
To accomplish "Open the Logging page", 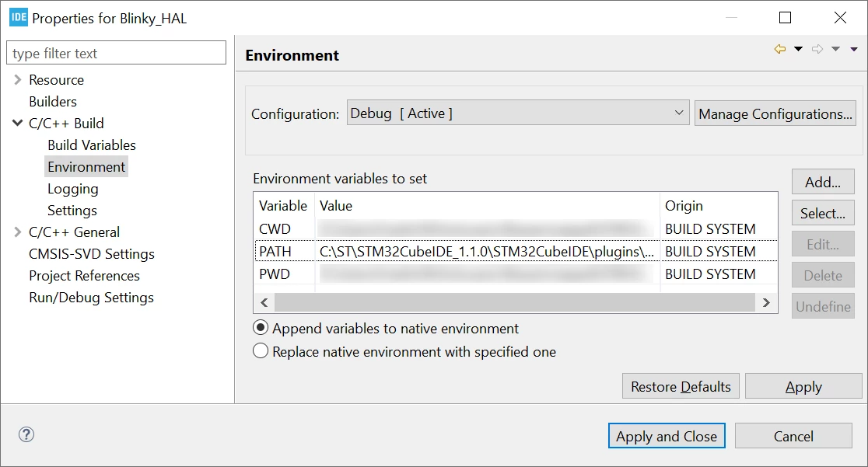I will click(x=73, y=189).
